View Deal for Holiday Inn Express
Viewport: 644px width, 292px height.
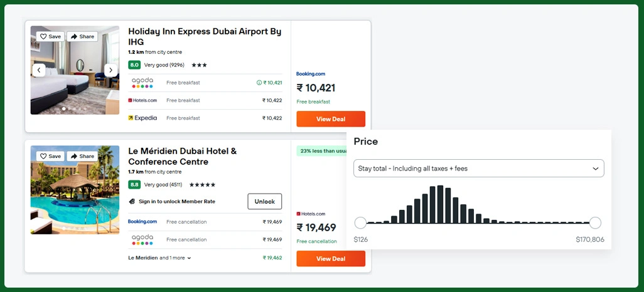tap(331, 119)
